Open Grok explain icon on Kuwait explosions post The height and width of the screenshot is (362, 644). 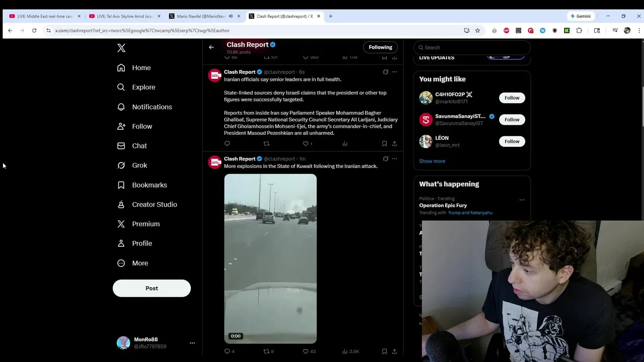click(x=385, y=159)
